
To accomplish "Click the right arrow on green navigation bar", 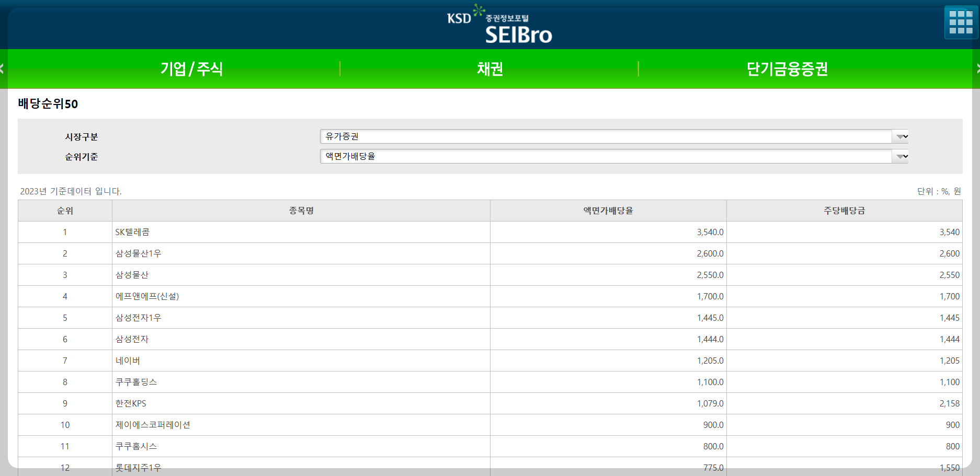I will click(x=977, y=68).
